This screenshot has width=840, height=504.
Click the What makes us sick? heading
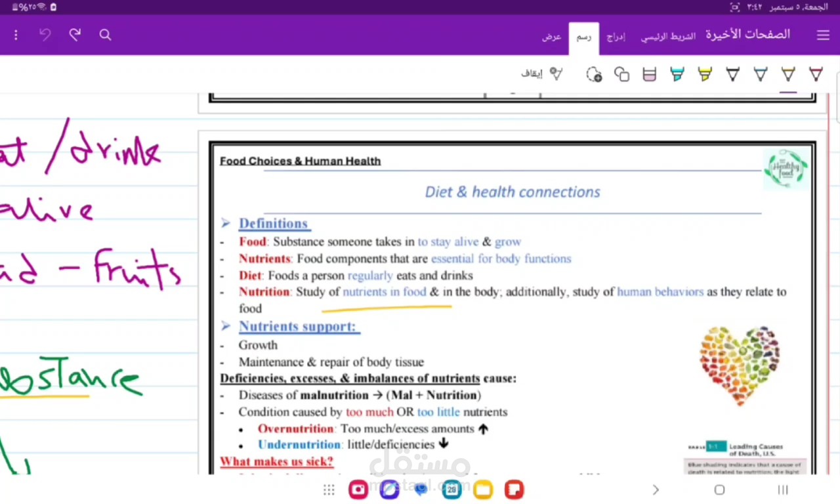[276, 461]
